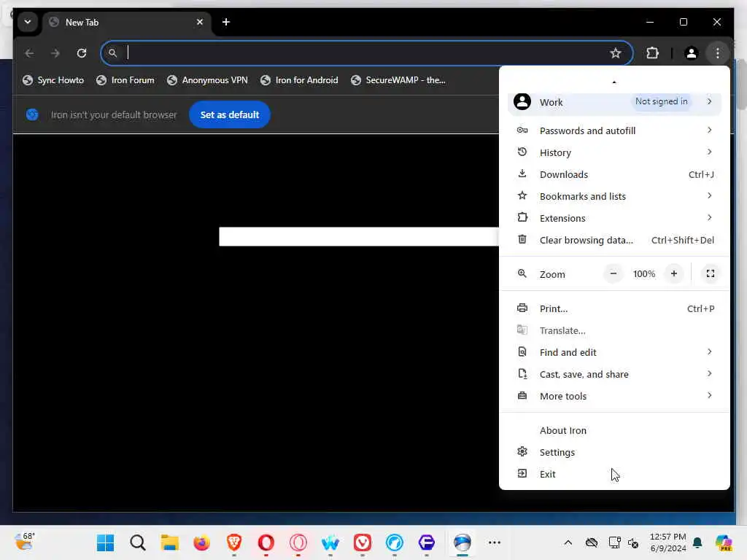747x560 pixels.
Task: Increase zoom with the plus button
Action: click(x=673, y=274)
